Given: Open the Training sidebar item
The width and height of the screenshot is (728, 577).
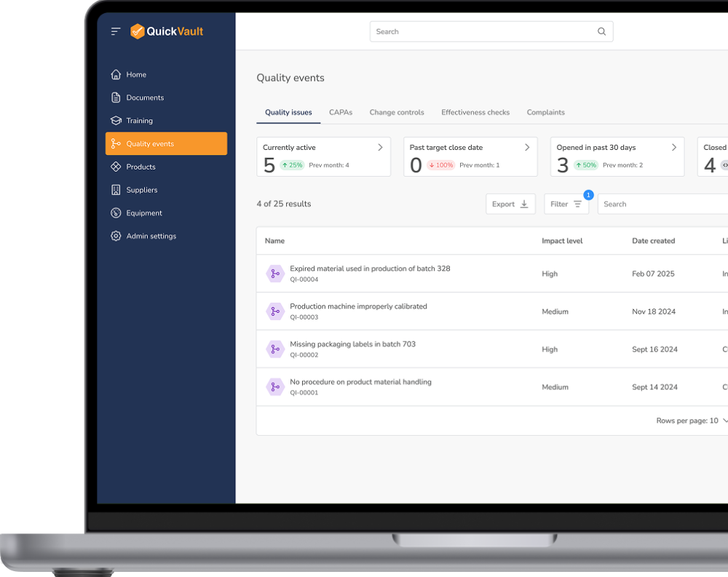Looking at the screenshot, I should (x=139, y=121).
